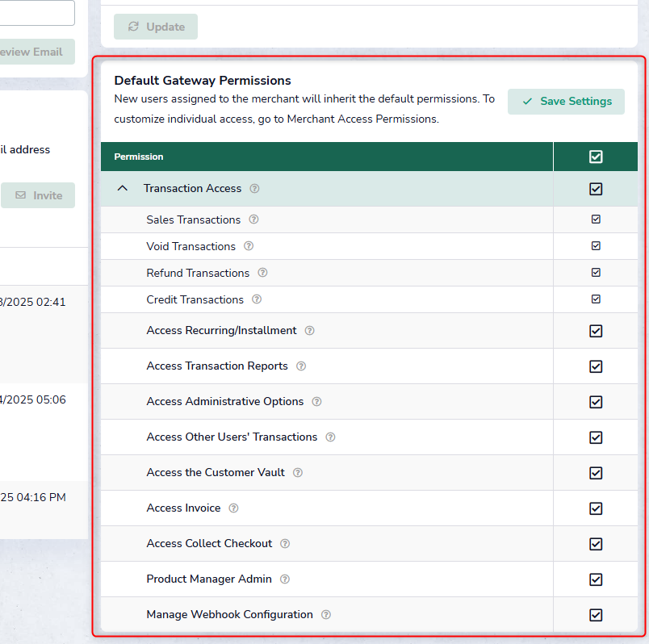Toggle Access Administrative Options checkbox

pyautogui.click(x=596, y=402)
